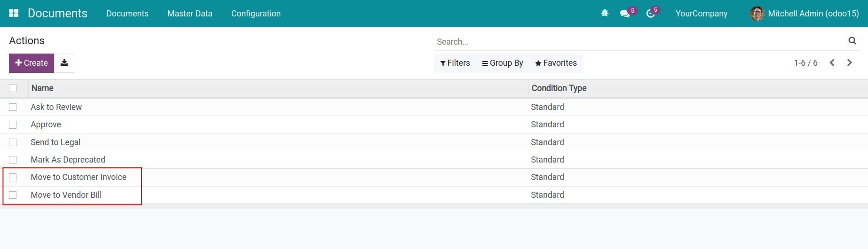Open the Configuration menu
The image size is (868, 249).
tap(256, 14)
